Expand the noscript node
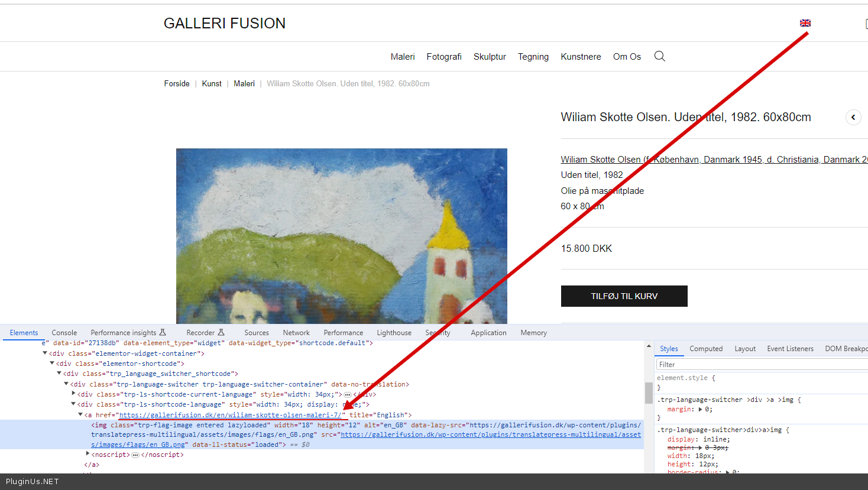 (x=88, y=454)
